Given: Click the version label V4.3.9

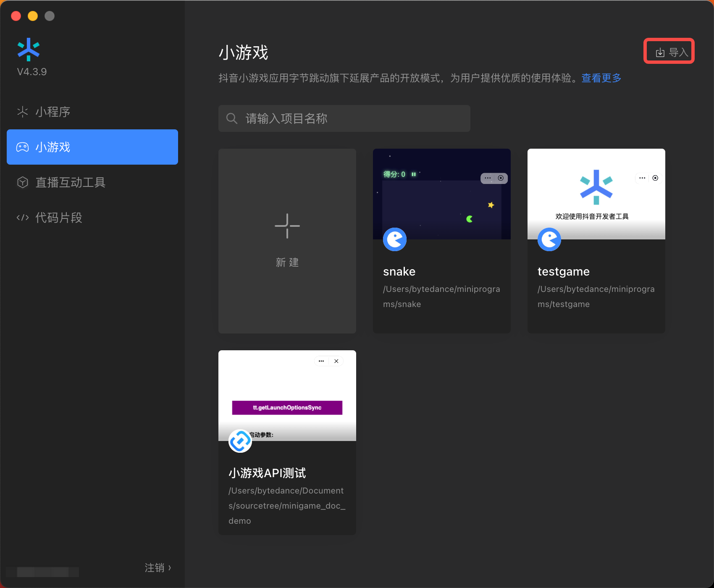Looking at the screenshot, I should (x=32, y=72).
